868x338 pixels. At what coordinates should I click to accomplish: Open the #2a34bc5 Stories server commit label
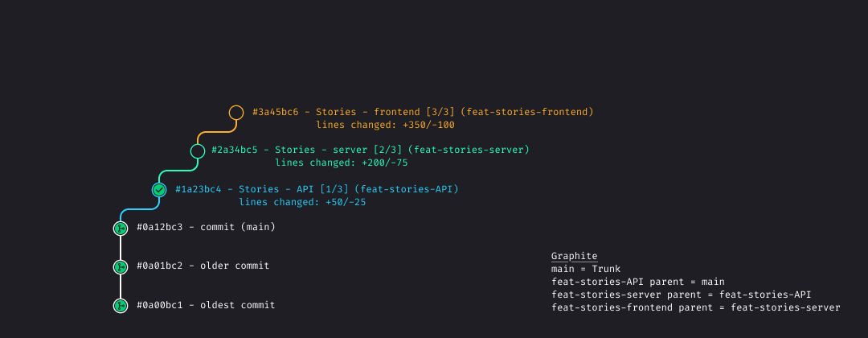coord(371,150)
